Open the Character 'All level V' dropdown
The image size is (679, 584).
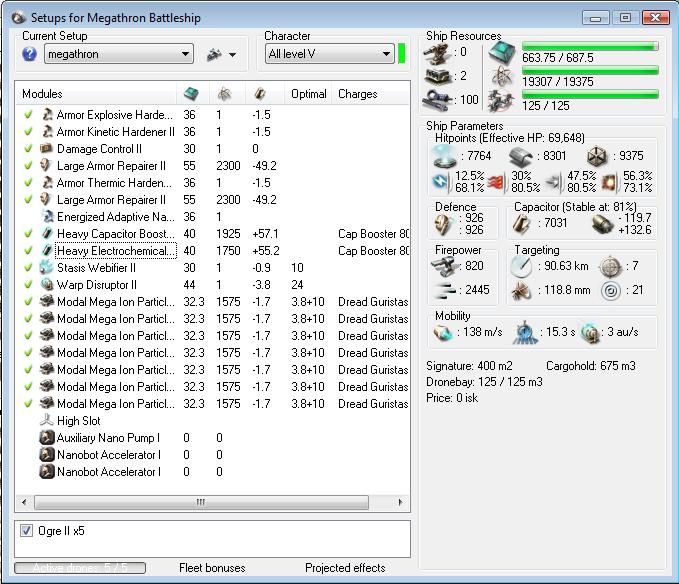(329, 54)
